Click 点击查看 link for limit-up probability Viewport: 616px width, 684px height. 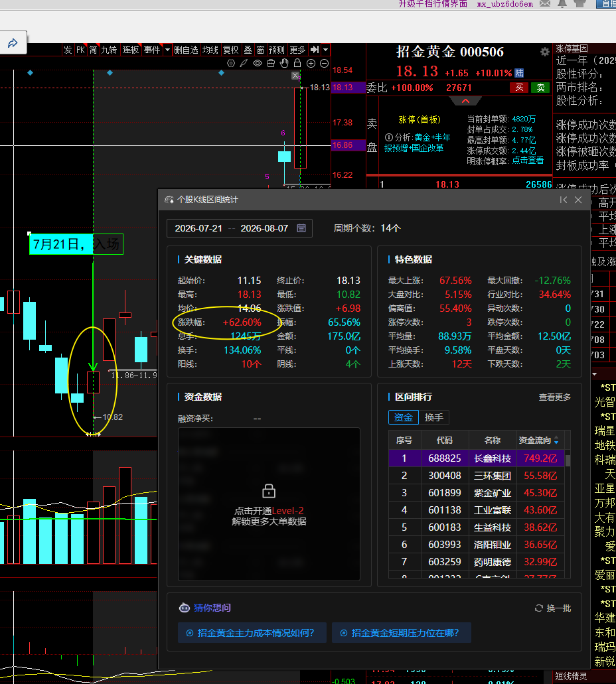[528, 160]
